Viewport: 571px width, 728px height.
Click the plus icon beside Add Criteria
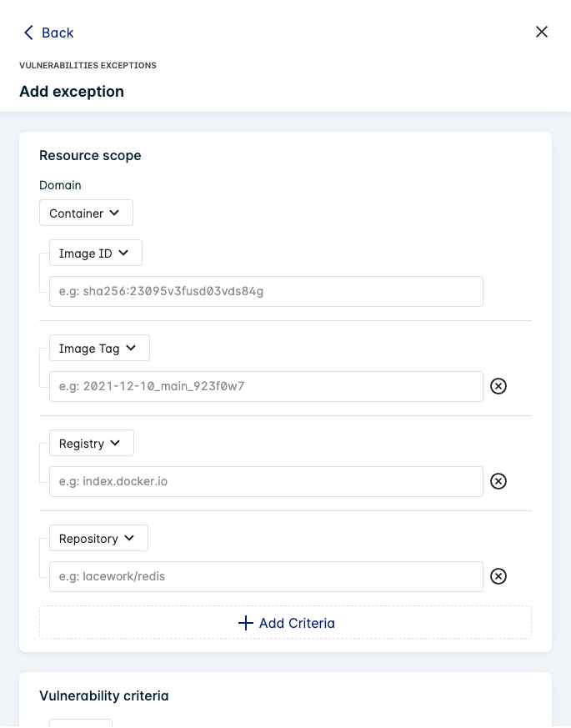[x=246, y=623]
